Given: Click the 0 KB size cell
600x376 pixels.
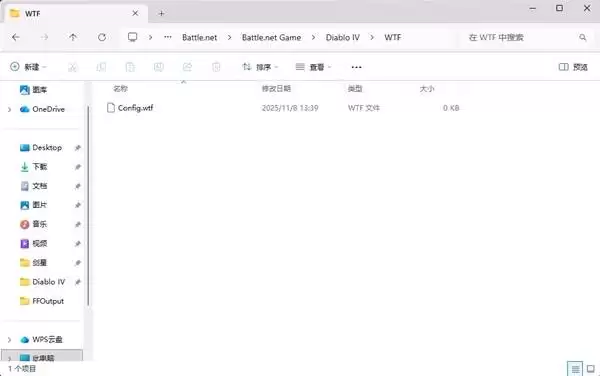Looking at the screenshot, I should (x=451, y=108).
